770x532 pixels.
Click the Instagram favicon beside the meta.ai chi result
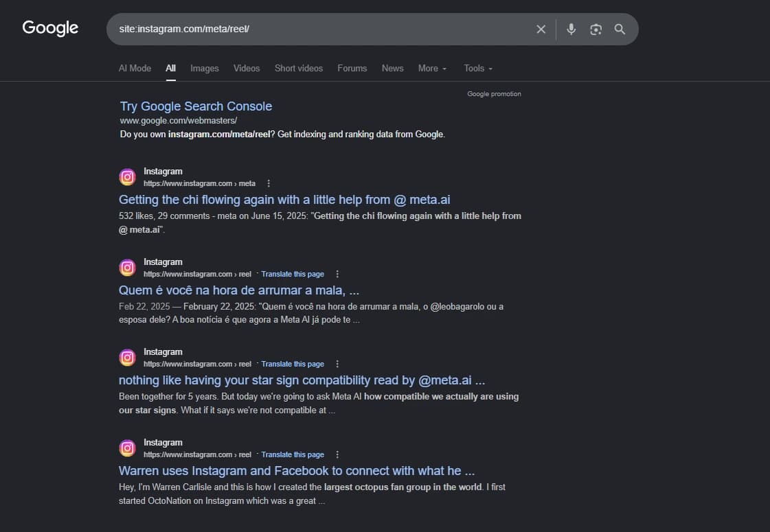tap(127, 176)
